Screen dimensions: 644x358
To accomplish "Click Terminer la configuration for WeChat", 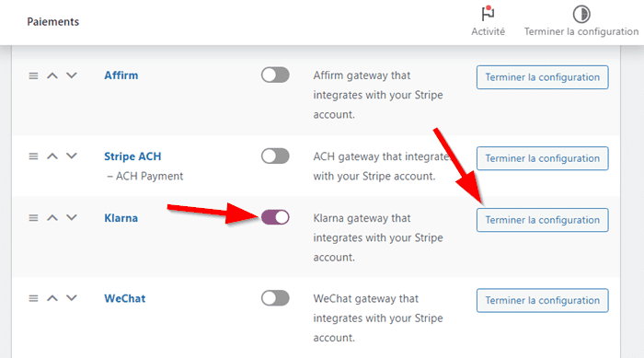I will (542, 300).
